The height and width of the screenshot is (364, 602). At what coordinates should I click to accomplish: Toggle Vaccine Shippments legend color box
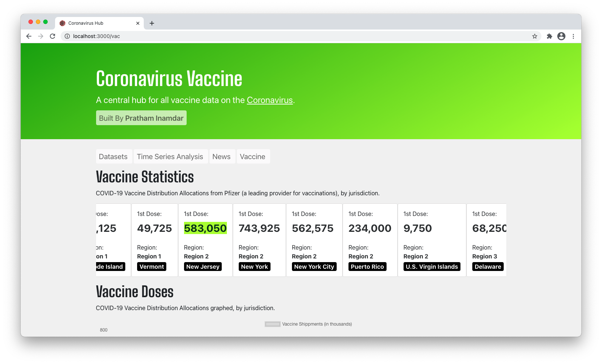[x=272, y=324]
